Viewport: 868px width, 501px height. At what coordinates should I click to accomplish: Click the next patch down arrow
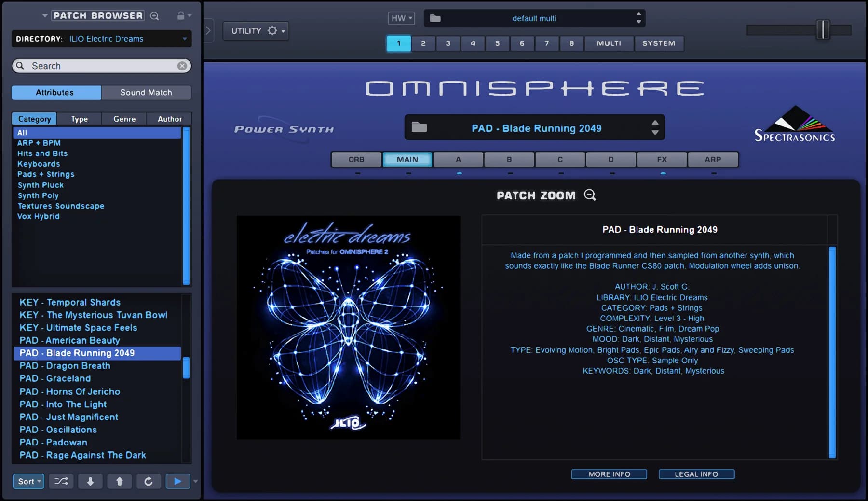click(x=90, y=481)
